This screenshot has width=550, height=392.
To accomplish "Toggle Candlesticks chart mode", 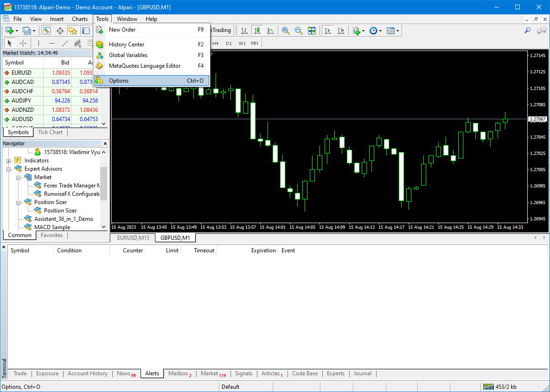I will coord(257,31).
